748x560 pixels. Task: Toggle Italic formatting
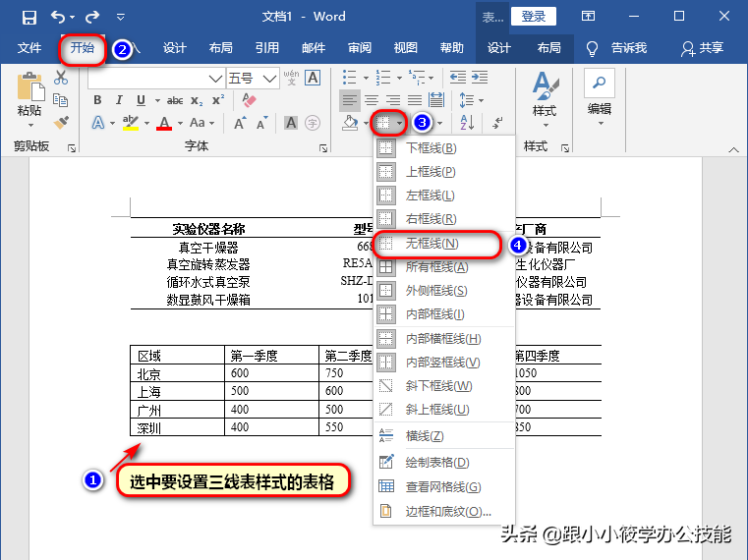coord(120,100)
